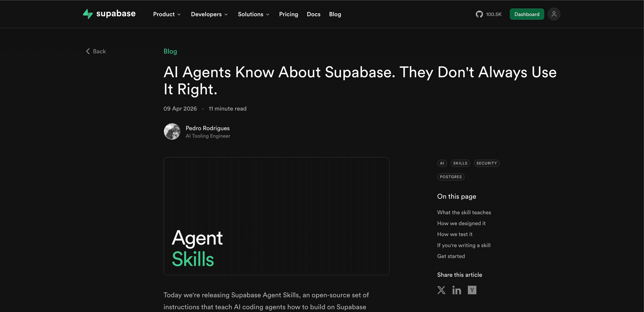Jump to If you're writing a skill
The height and width of the screenshot is (312, 644).
(464, 245)
